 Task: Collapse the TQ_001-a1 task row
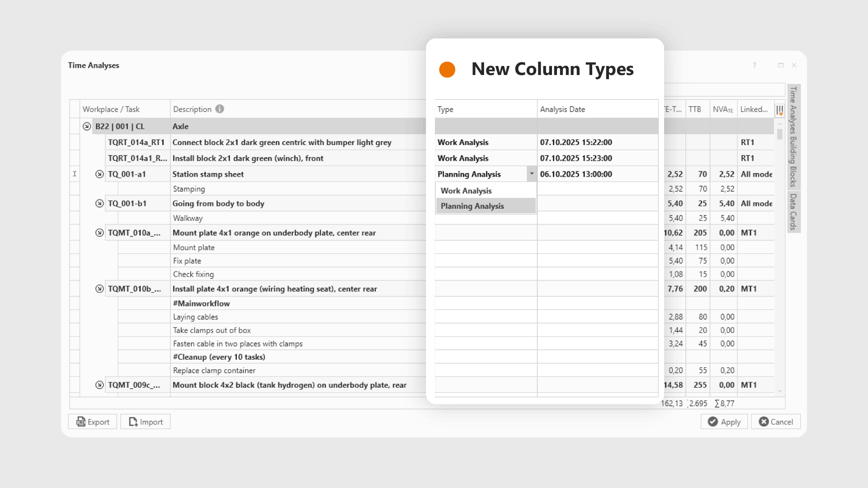(x=99, y=174)
